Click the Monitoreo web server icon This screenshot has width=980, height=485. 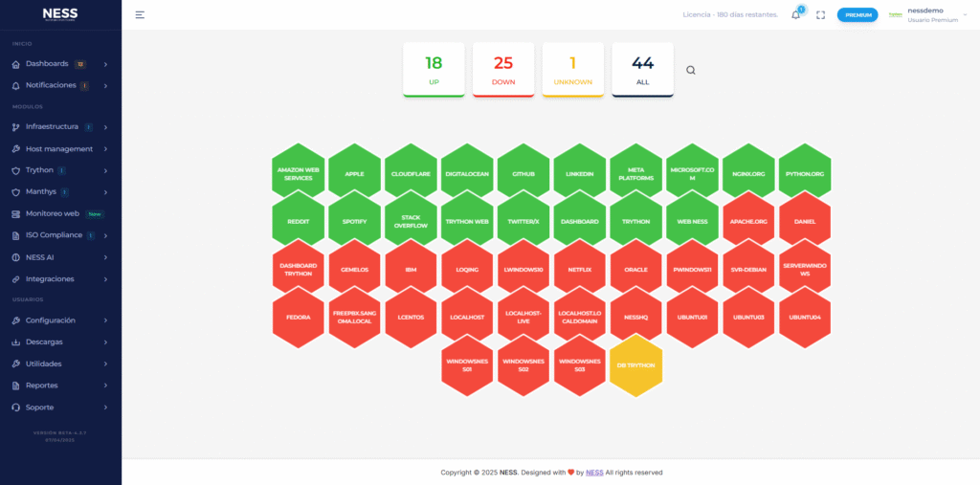coord(16,213)
